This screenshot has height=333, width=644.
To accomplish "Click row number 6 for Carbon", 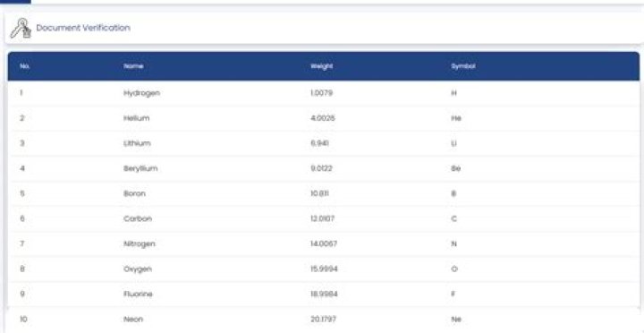I will point(22,218).
